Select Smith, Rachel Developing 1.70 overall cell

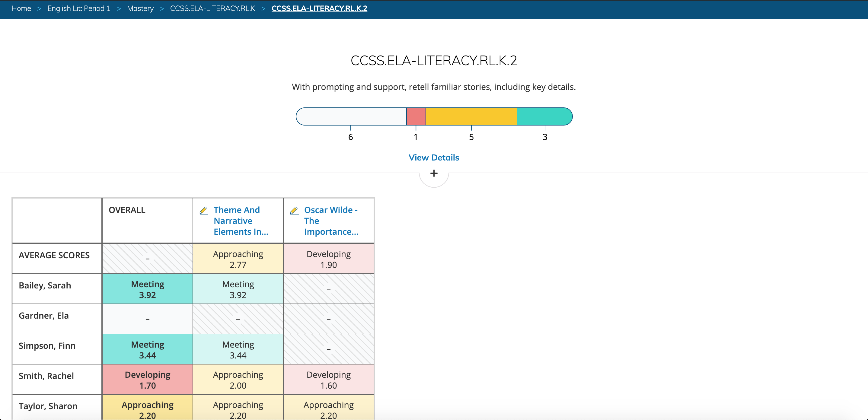(147, 380)
